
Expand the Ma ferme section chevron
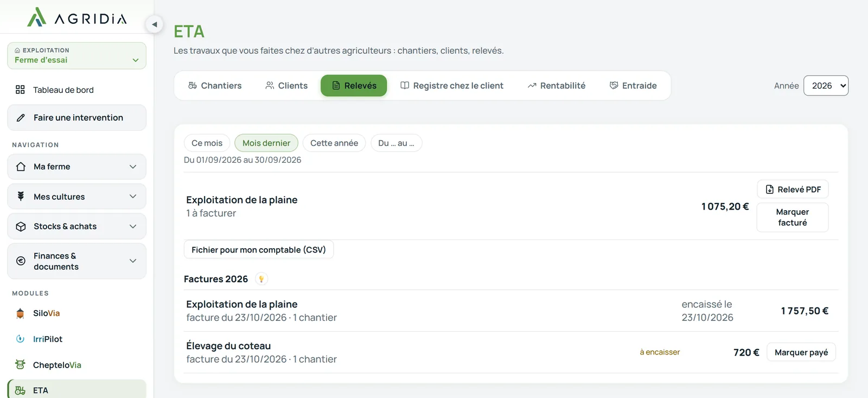coord(133,167)
